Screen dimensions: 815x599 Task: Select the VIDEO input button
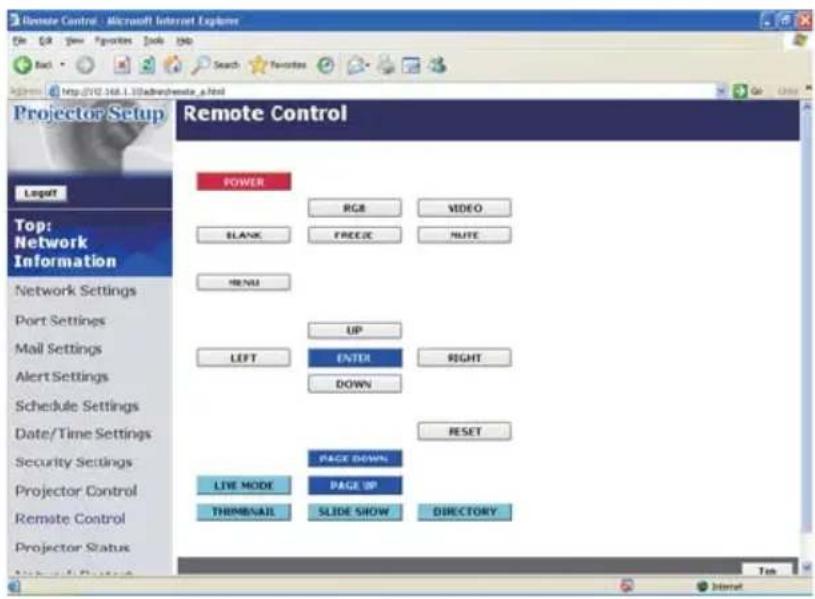click(x=465, y=208)
